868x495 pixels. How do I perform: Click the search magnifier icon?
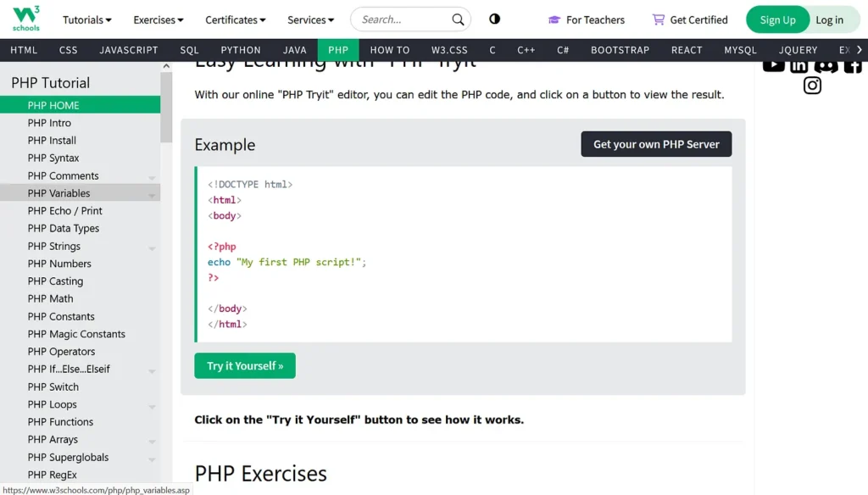458,19
